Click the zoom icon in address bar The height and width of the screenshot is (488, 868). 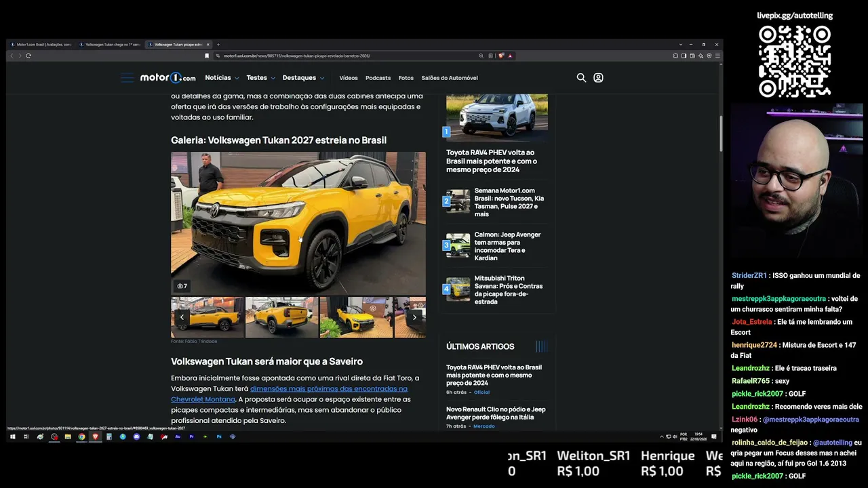(481, 56)
